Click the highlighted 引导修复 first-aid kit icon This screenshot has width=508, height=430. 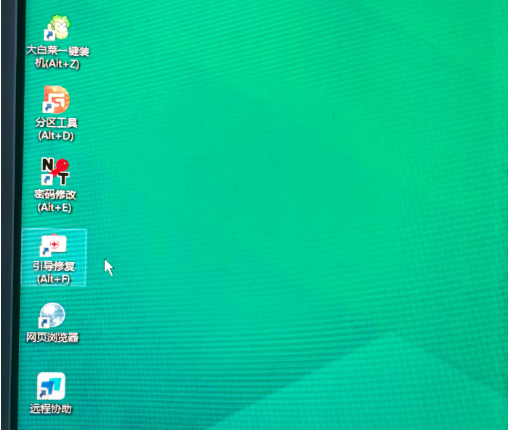53,245
